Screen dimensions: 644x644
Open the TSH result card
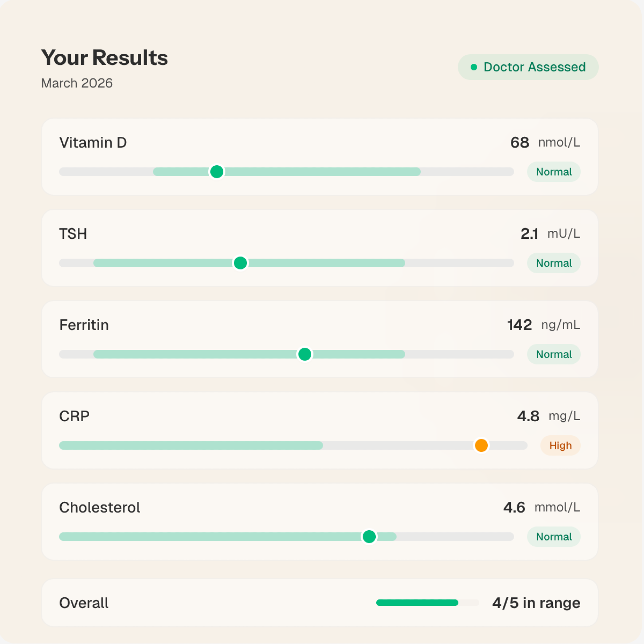(319, 248)
